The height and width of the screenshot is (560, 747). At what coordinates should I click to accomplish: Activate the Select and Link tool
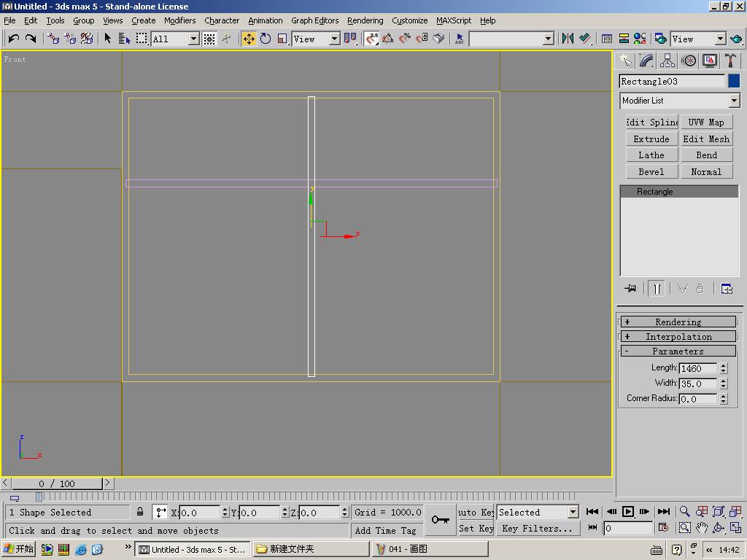[x=53, y=39]
